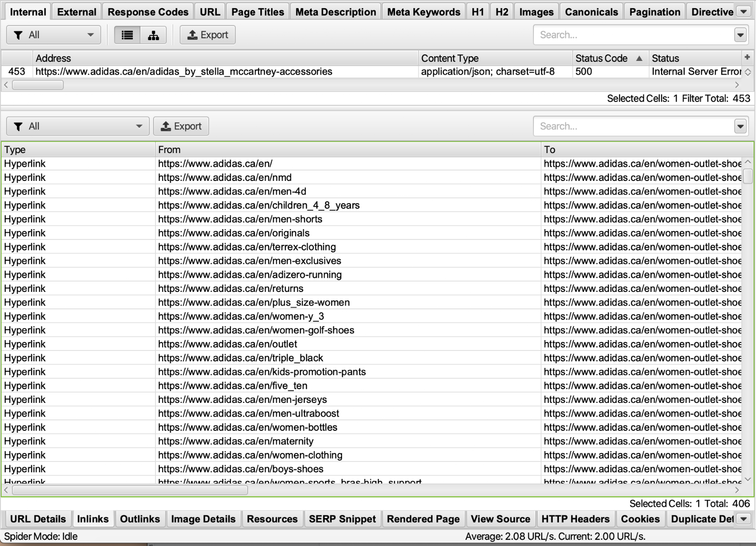This screenshot has height=546, width=756.
Task: Click inlinks scrollbar down arrow
Action: [x=748, y=479]
